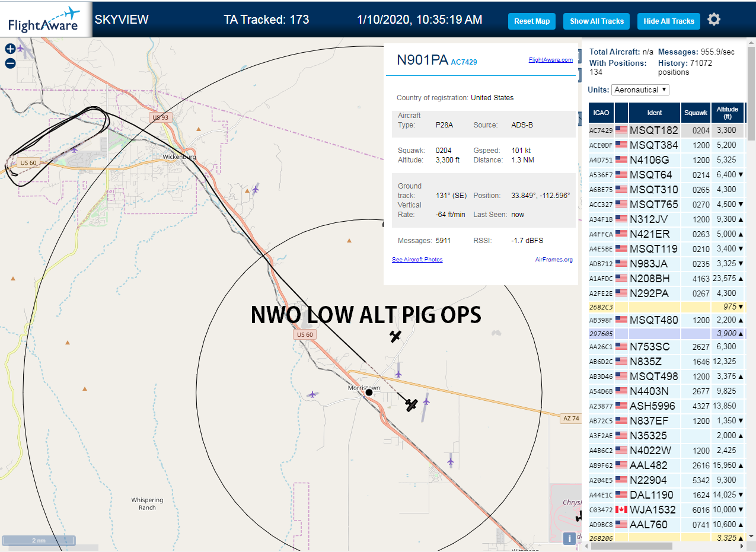Select the MSQT119 aircraft row

point(666,248)
